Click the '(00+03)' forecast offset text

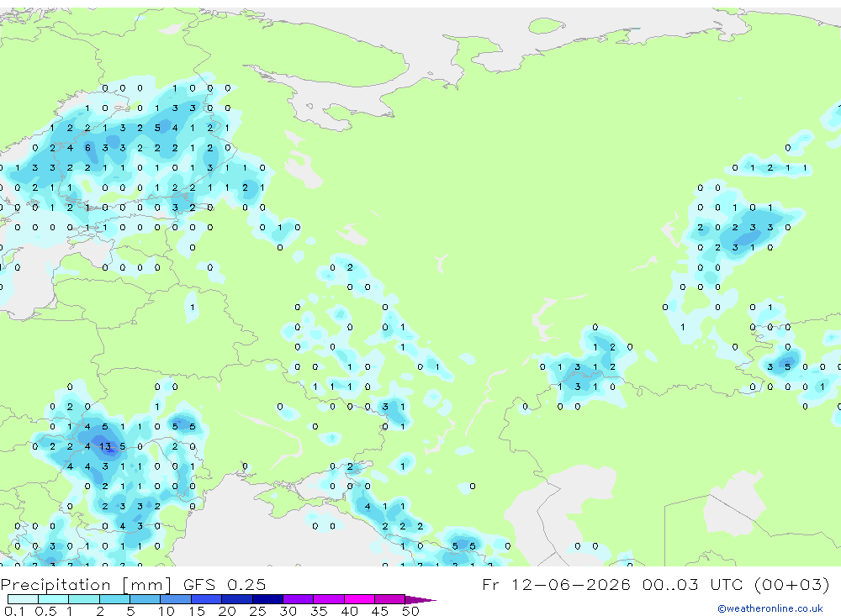coord(791,584)
